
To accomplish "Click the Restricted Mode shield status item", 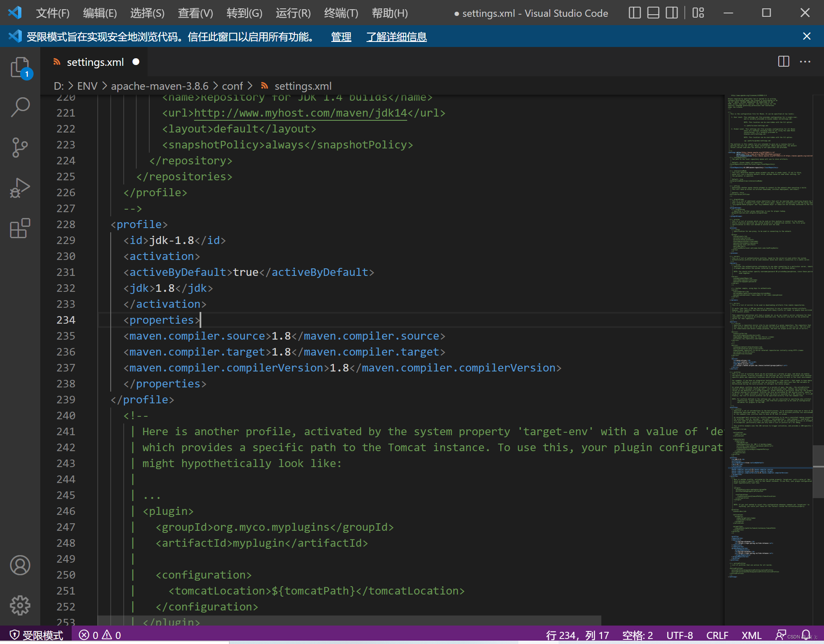I will 36,635.
